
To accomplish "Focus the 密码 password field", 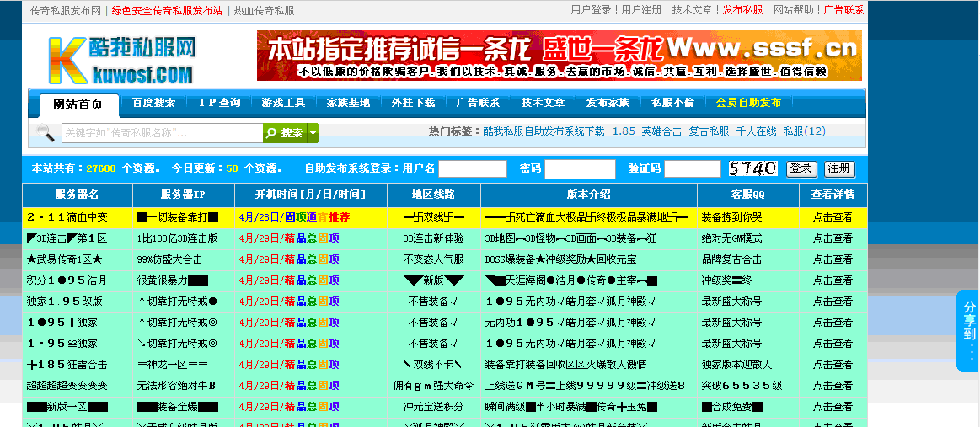I will click(579, 168).
